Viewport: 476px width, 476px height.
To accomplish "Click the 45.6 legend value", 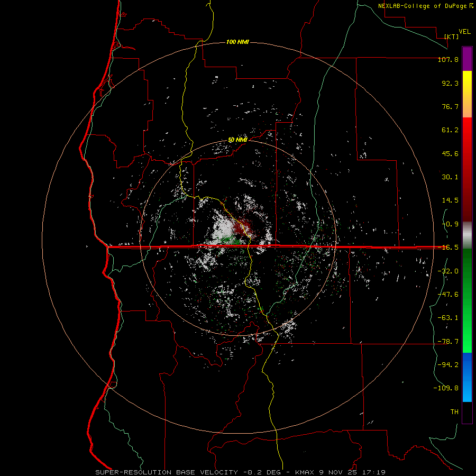I will coord(450,153).
